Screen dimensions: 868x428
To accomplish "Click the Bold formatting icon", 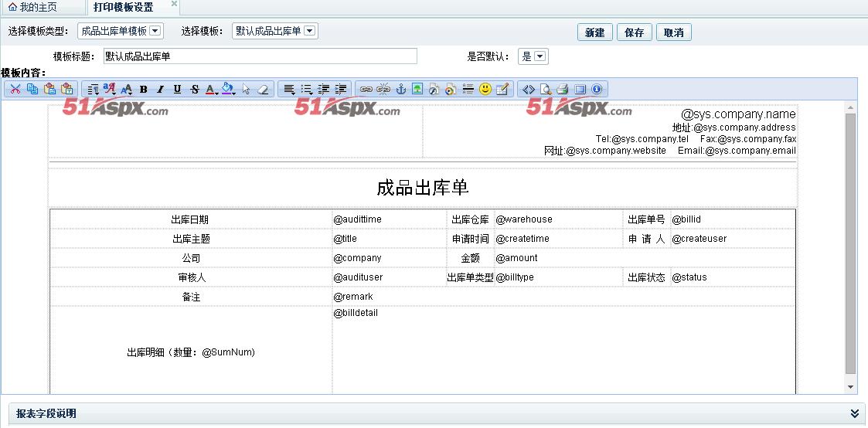I will coord(143,89).
